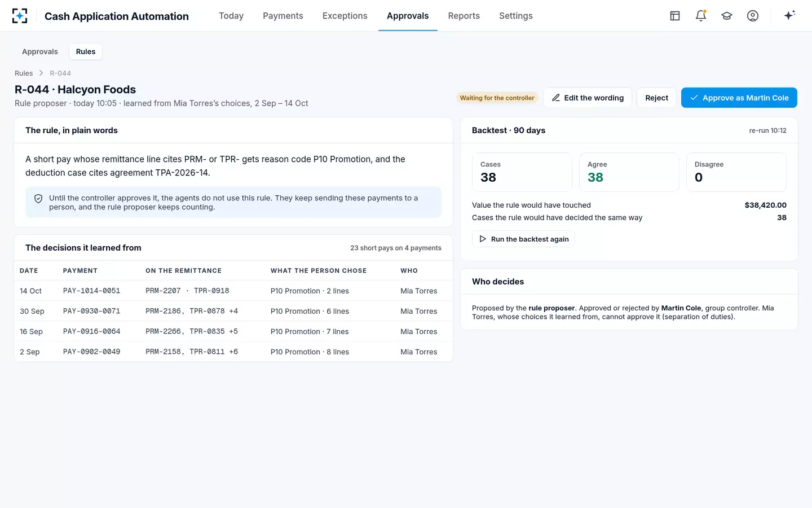Screen dimensions: 812x508
Task: Click Edit the wording button
Action: [588, 98]
